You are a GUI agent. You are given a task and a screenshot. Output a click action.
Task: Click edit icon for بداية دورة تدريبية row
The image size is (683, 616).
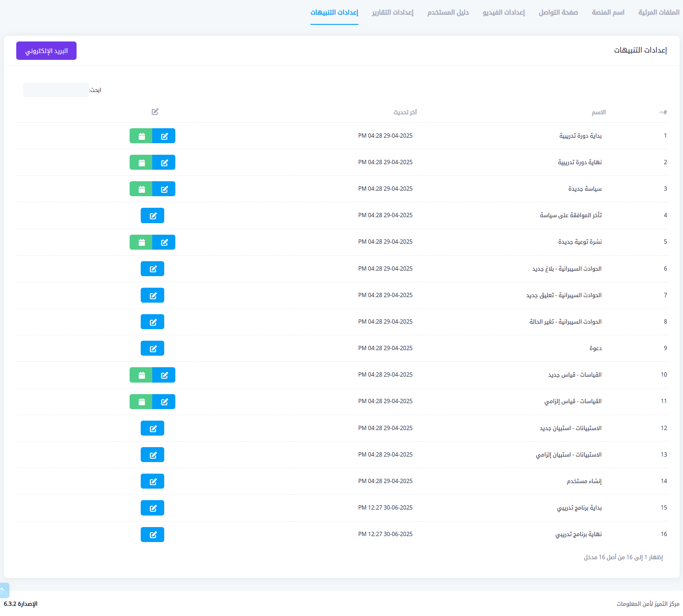coord(164,136)
